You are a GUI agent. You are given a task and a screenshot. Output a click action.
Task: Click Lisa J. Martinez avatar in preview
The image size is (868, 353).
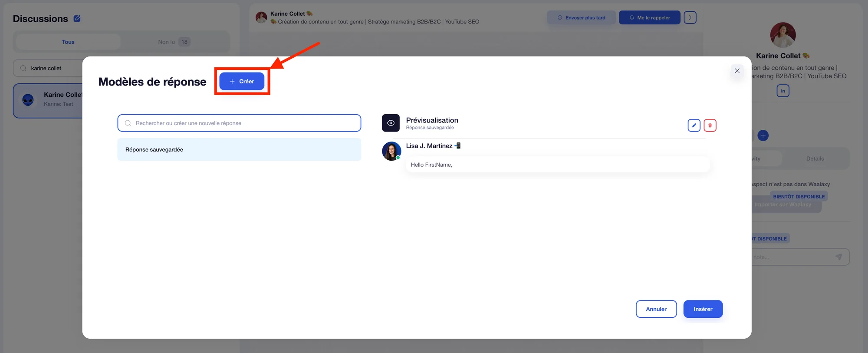[x=391, y=151]
